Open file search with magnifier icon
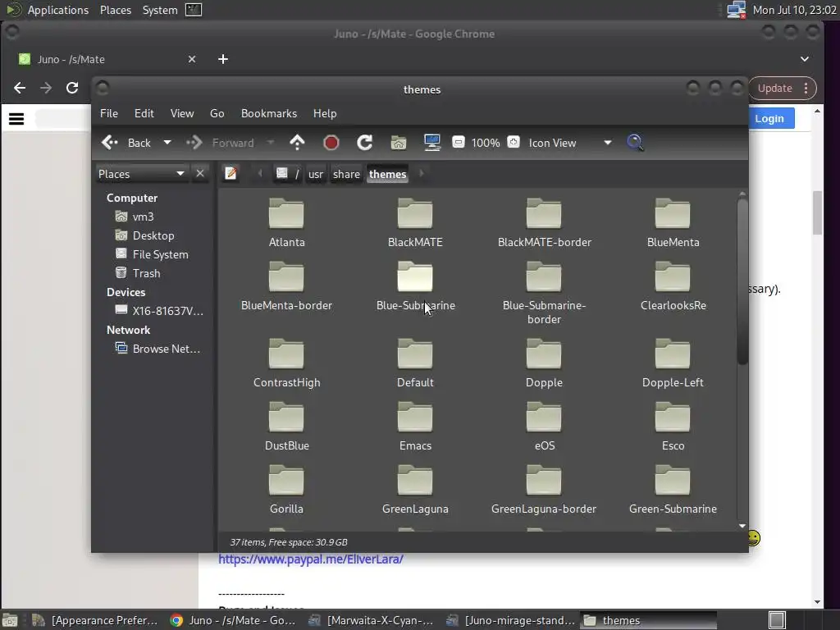Image resolution: width=840 pixels, height=630 pixels. pos(635,143)
